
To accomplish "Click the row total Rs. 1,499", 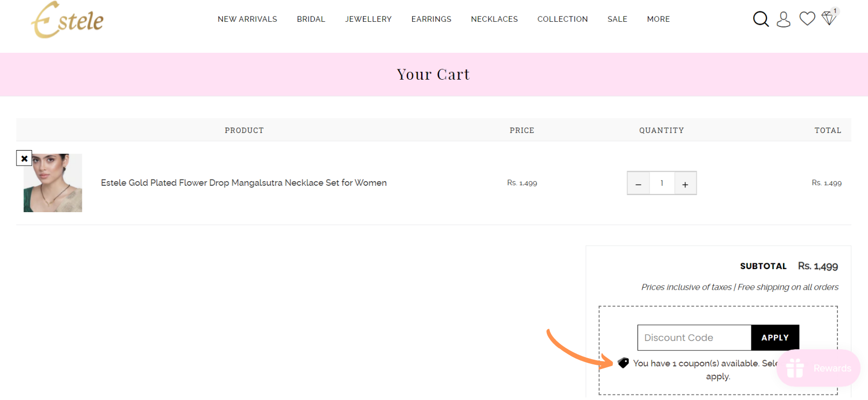I will (827, 183).
